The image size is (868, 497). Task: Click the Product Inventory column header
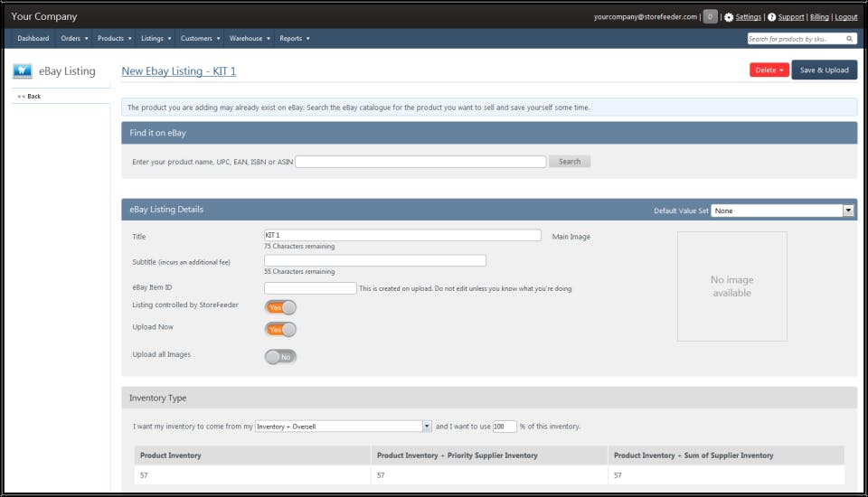pyautogui.click(x=252, y=455)
